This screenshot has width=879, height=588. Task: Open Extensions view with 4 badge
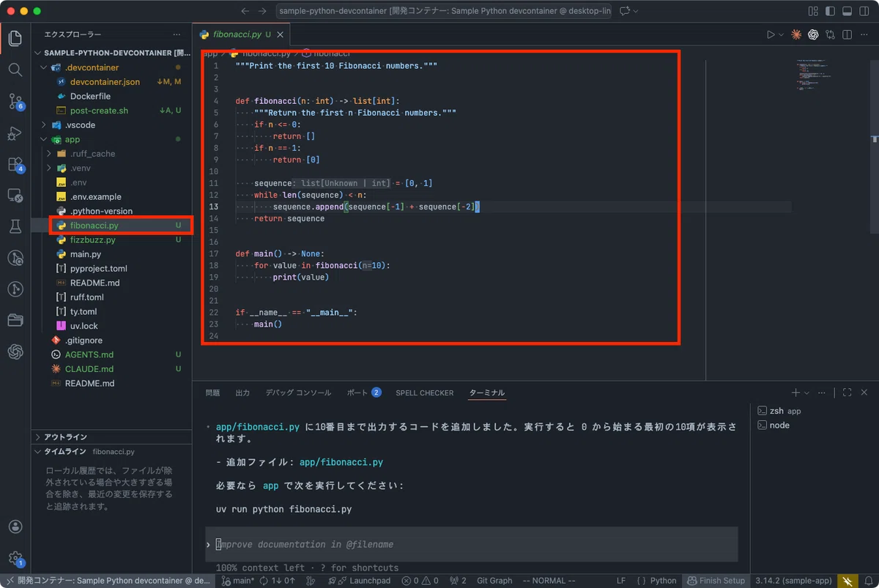15,165
